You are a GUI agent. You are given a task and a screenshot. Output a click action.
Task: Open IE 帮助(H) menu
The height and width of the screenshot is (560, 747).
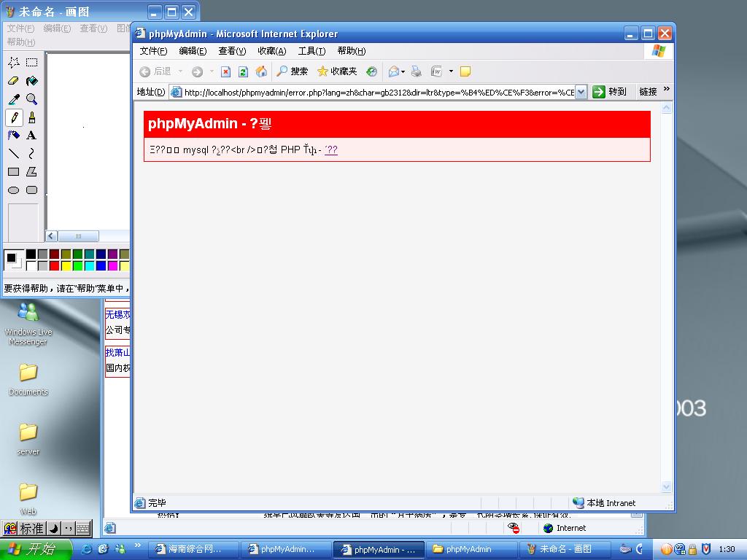coord(351,51)
